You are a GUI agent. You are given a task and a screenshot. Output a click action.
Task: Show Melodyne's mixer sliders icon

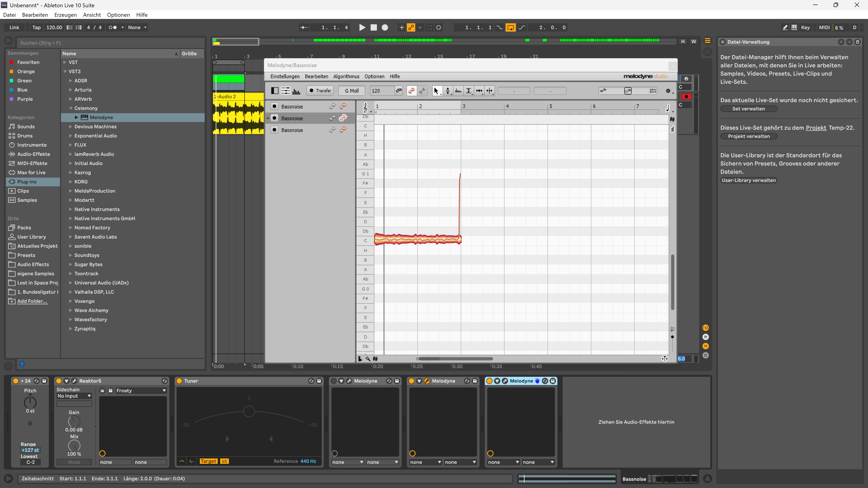(x=285, y=91)
